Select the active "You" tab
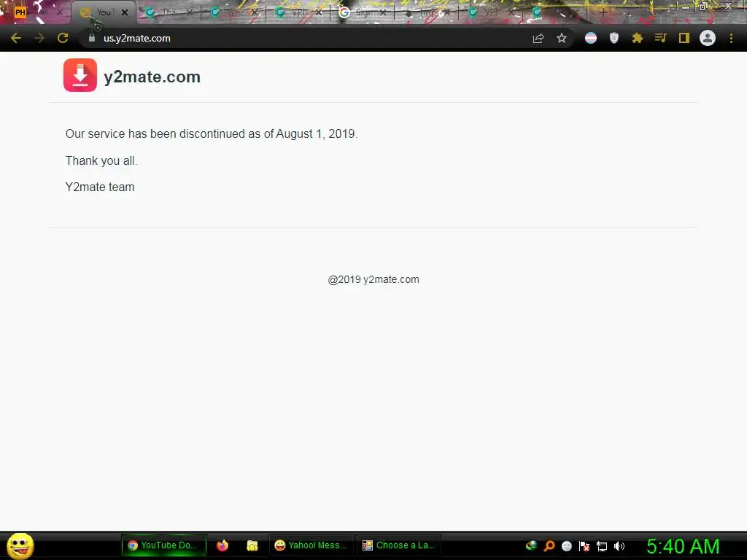The width and height of the screenshot is (747, 560). [103, 12]
